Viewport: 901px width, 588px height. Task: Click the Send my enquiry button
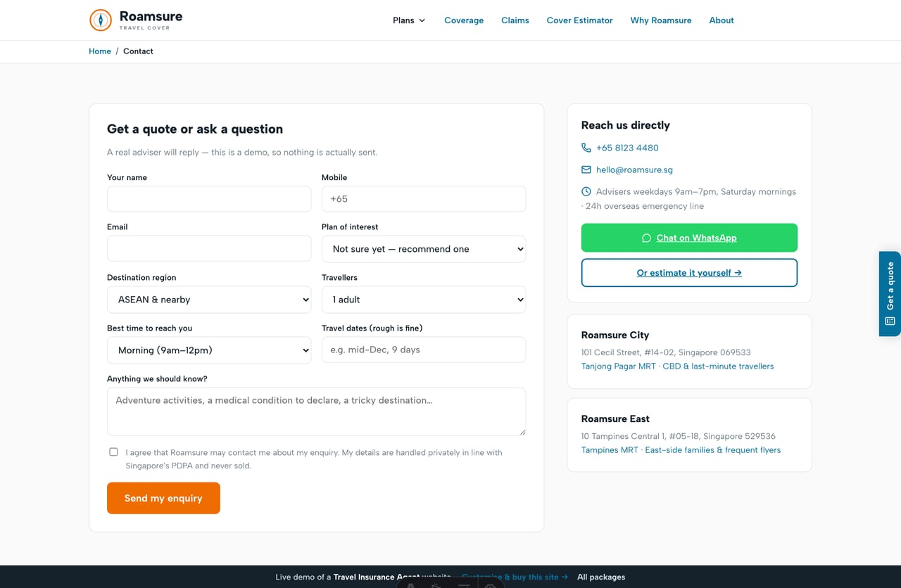(x=163, y=498)
